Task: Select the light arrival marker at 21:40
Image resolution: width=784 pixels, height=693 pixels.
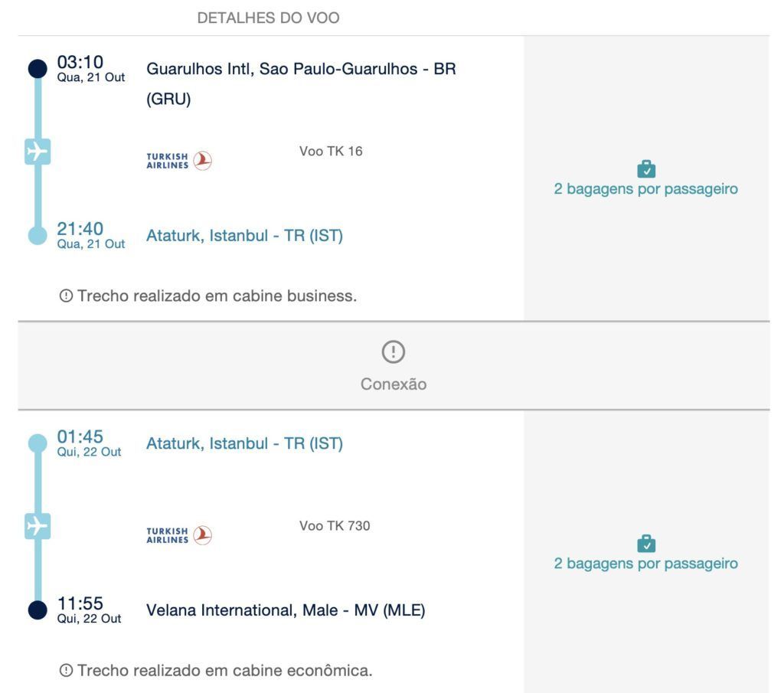Action: pyautogui.click(x=38, y=235)
